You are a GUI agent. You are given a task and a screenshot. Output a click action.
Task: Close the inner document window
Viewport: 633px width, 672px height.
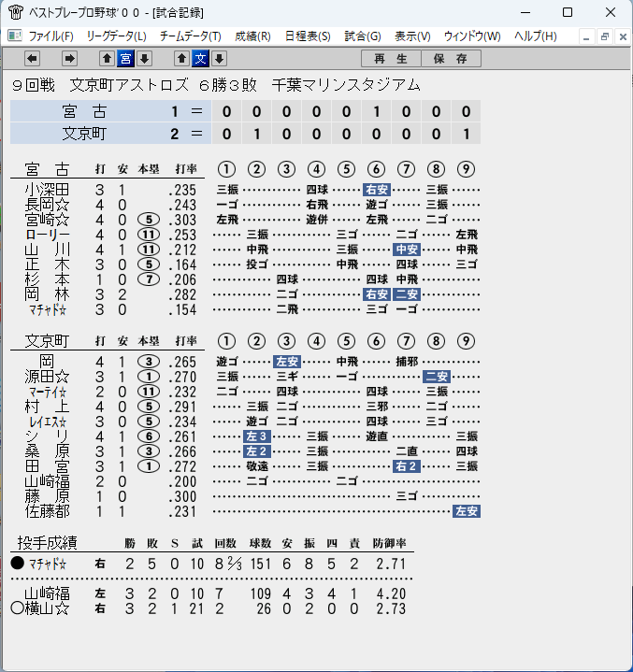pos(623,36)
